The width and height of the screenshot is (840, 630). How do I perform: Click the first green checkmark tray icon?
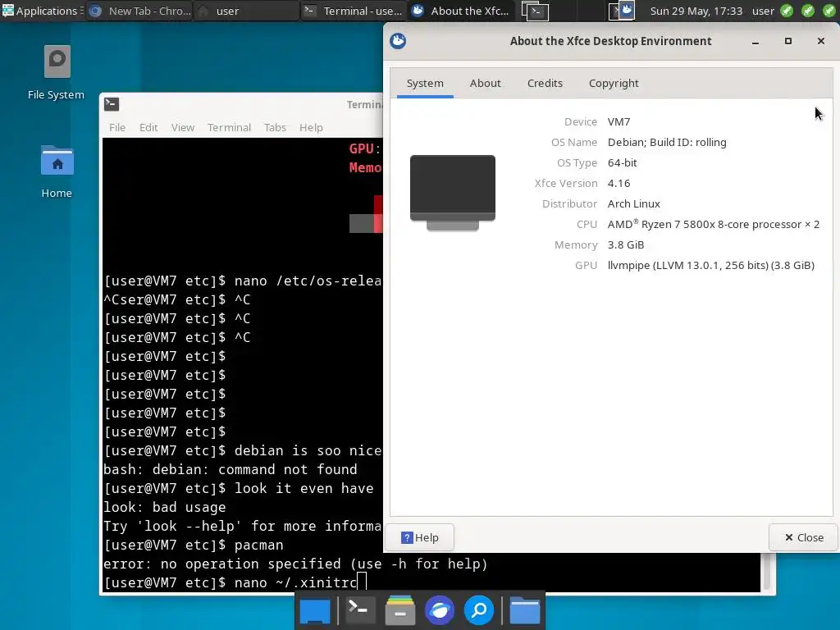pyautogui.click(x=787, y=11)
